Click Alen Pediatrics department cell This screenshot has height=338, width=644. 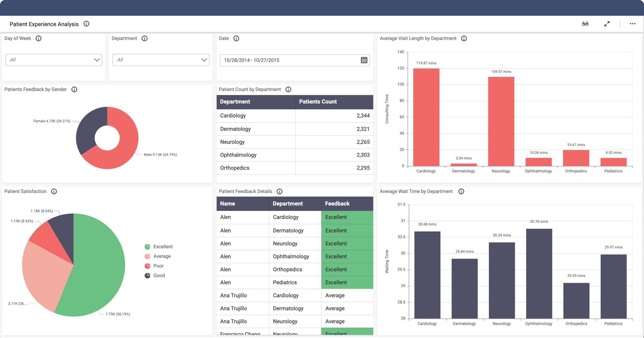[295, 282]
